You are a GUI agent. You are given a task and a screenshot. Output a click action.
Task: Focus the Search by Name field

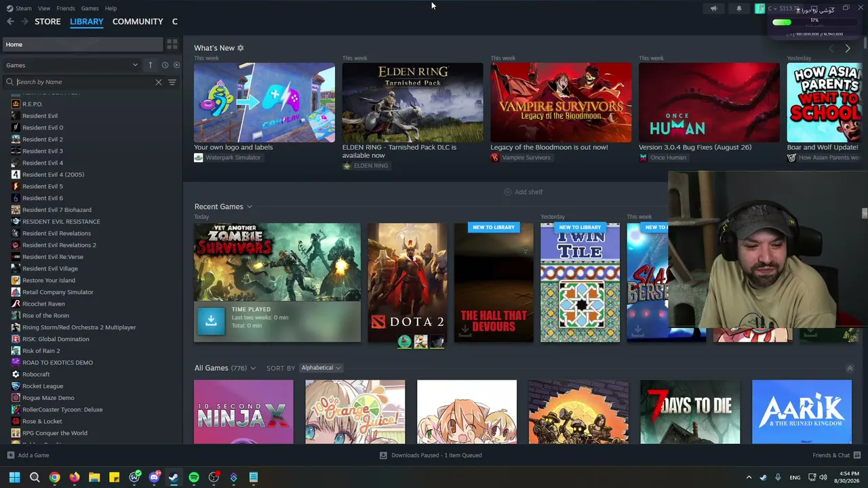[x=84, y=82]
